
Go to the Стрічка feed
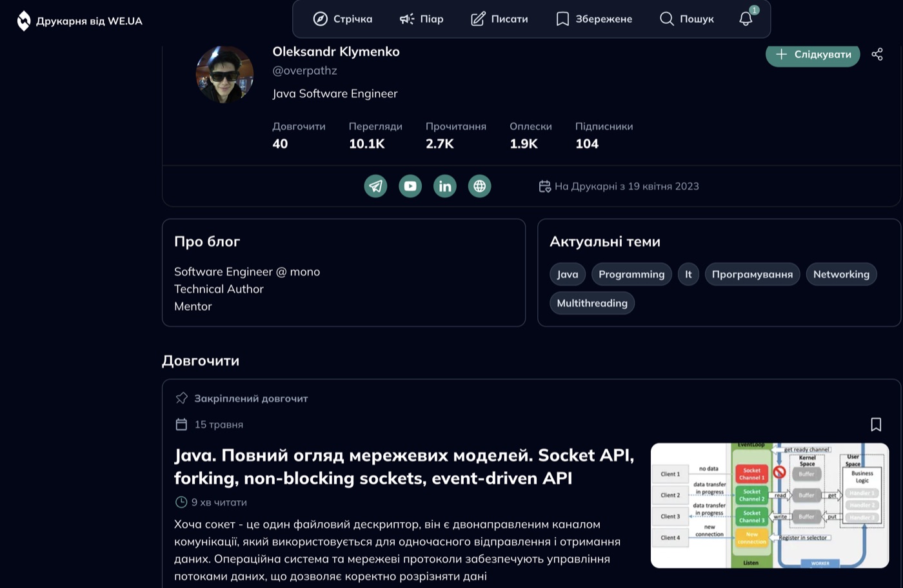coord(342,19)
